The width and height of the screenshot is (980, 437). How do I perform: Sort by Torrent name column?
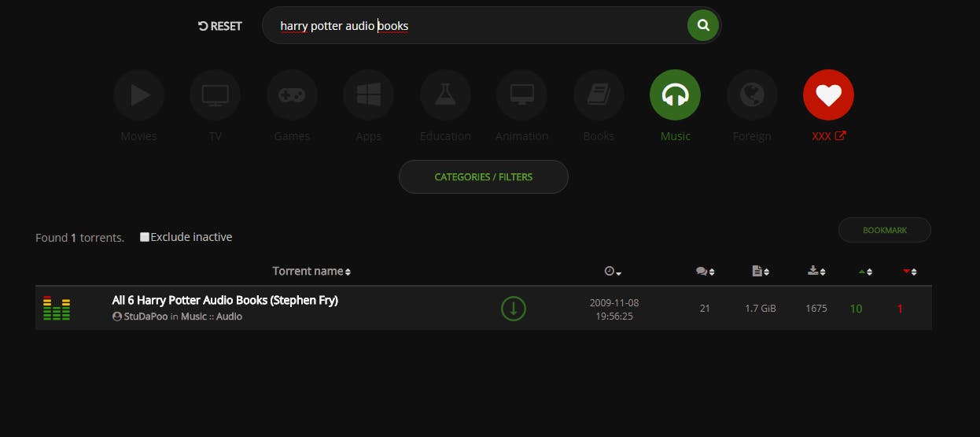click(311, 271)
